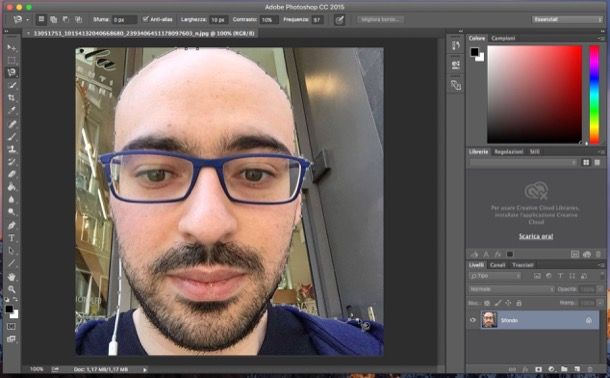Open the library selection dropdown
Image resolution: width=610 pixels, height=378 pixels.
[x=523, y=163]
